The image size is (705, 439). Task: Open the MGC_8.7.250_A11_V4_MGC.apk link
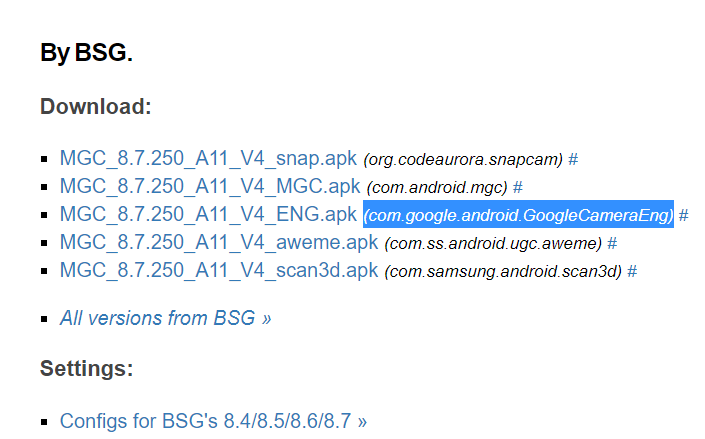coord(209,186)
